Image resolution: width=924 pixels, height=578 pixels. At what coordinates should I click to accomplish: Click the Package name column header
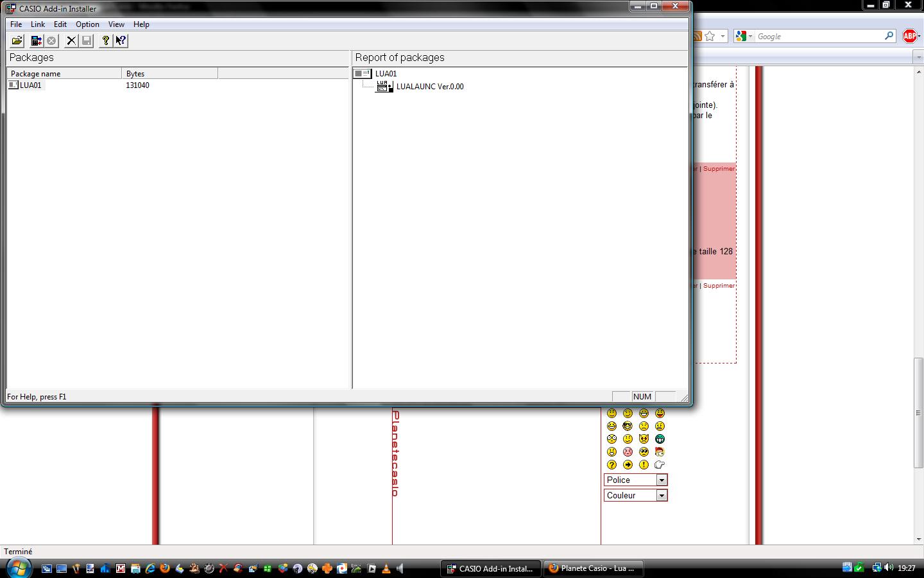[x=64, y=73]
